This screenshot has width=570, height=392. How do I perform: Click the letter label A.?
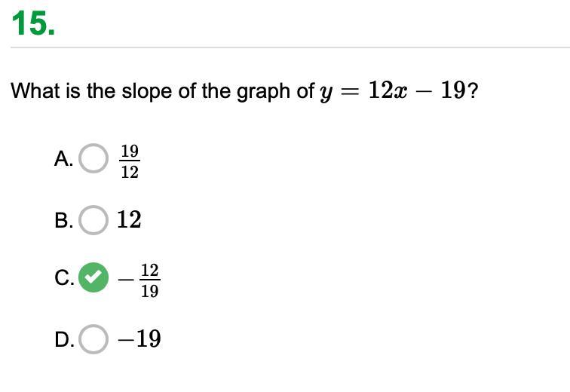coord(63,159)
